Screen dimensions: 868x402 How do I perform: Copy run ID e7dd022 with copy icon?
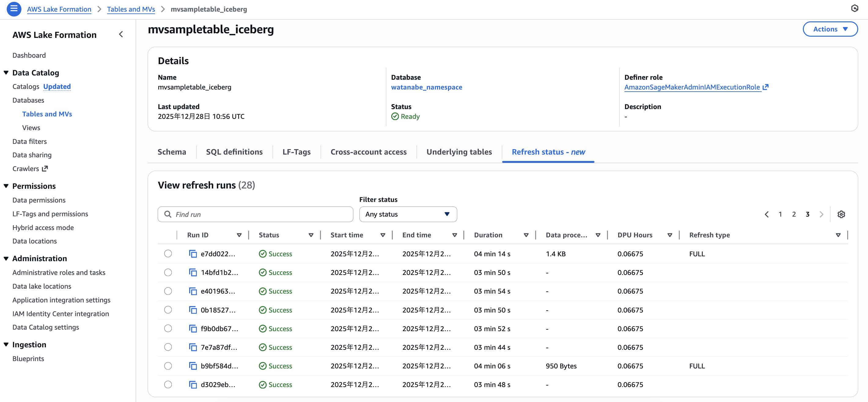193,254
